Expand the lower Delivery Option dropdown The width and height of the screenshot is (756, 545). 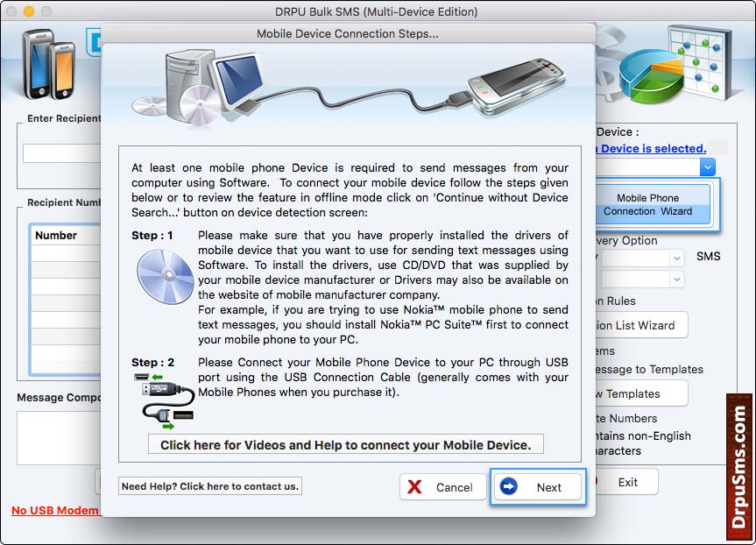677,280
